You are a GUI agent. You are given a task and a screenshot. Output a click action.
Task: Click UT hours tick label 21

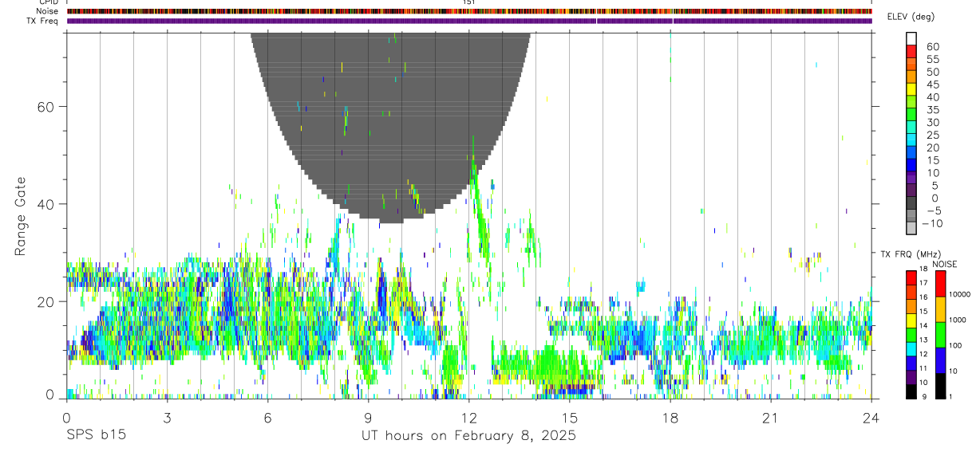(771, 419)
